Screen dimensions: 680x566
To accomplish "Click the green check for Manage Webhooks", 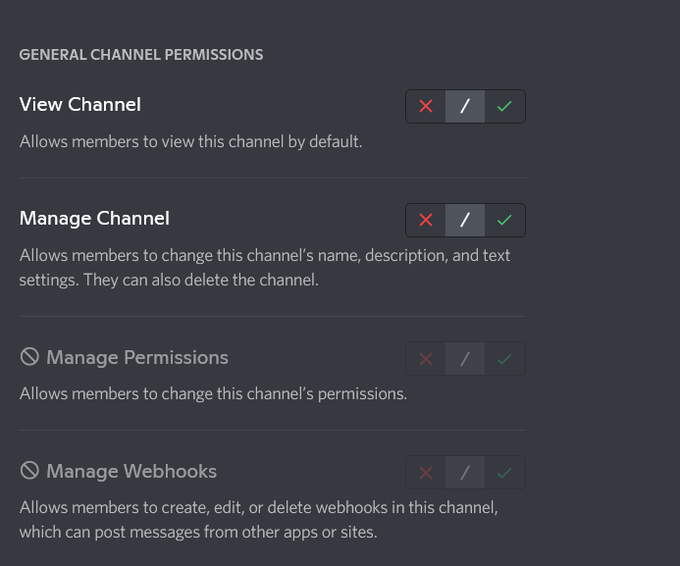I will 505,472.
